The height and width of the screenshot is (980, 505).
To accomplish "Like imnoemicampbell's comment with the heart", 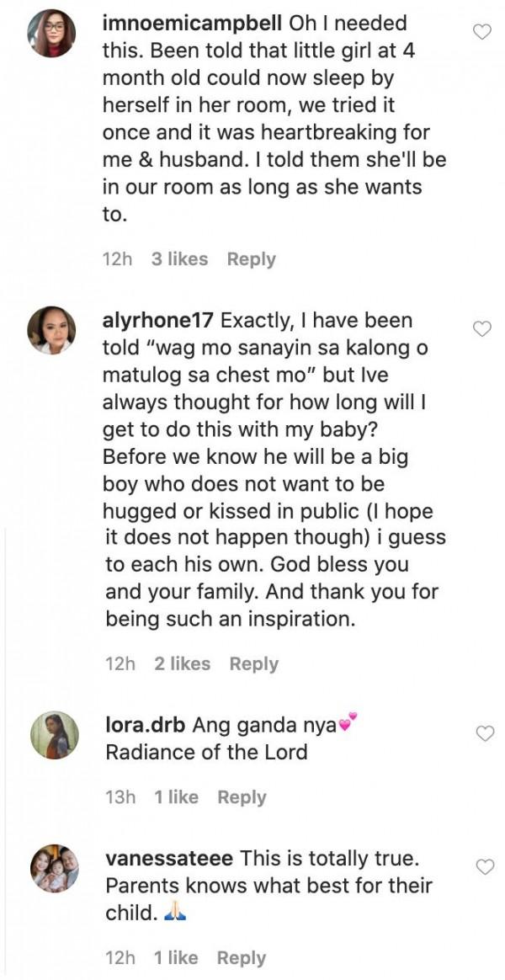I will [x=481, y=33].
